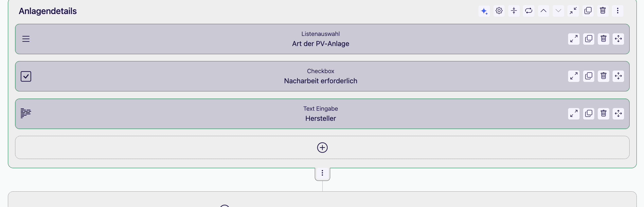This screenshot has width=644, height=207.
Task: Expand the Art der PV-Anlage field
Action: click(574, 39)
